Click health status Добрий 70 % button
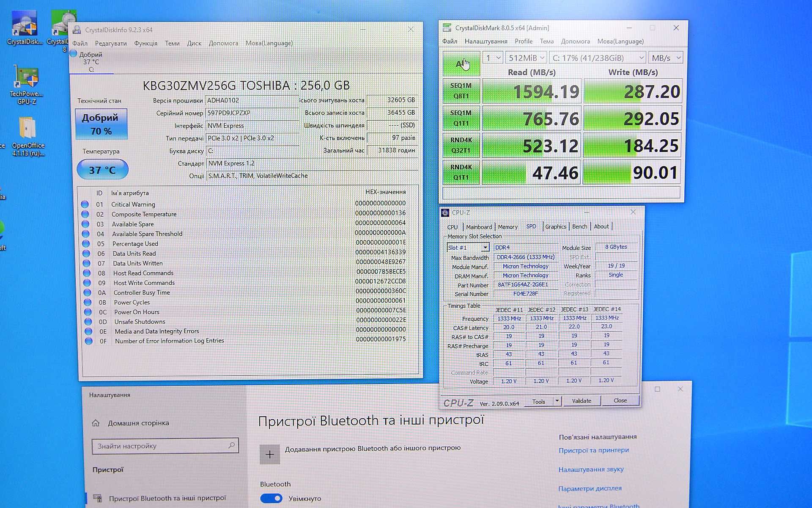Screen dimensions: 812x508 coord(101,124)
